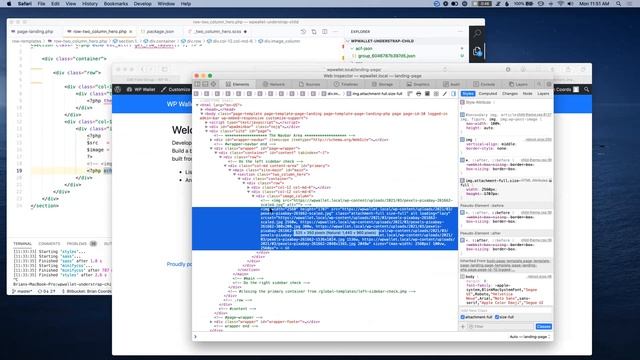Click the WordPress logo in admin bar
This screenshot has height=360, width=640.
click(x=118, y=89)
